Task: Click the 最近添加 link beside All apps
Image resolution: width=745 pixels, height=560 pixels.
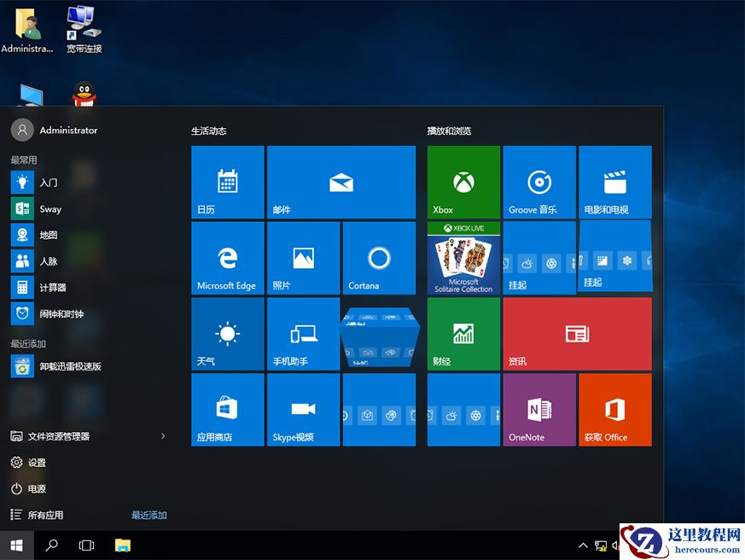Action: pyautogui.click(x=148, y=514)
